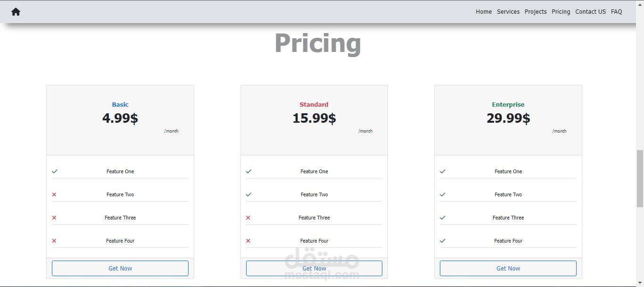The width and height of the screenshot is (644, 287).
Task: Click the green check beside Enterprise Feature One
Action: pyautogui.click(x=443, y=171)
